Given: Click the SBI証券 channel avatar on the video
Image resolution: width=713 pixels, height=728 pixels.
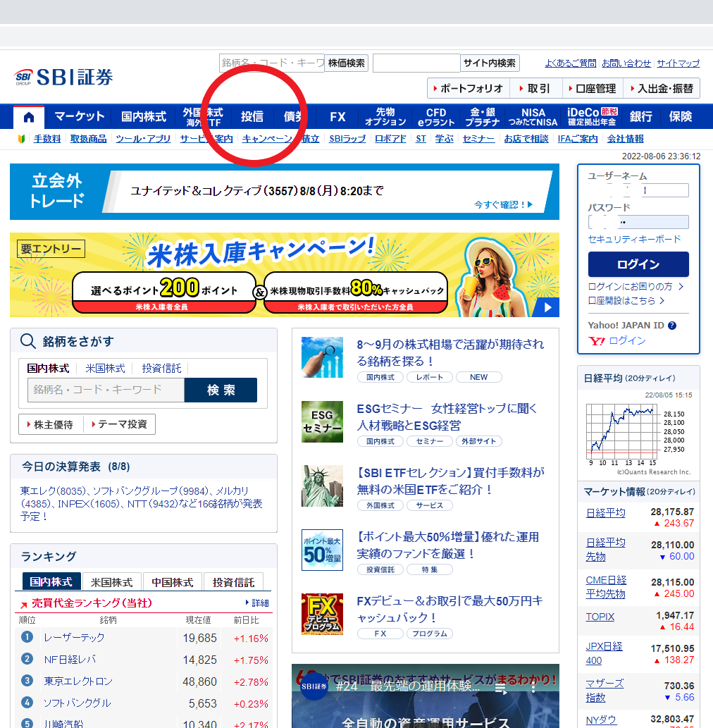Looking at the screenshot, I should point(314,686).
